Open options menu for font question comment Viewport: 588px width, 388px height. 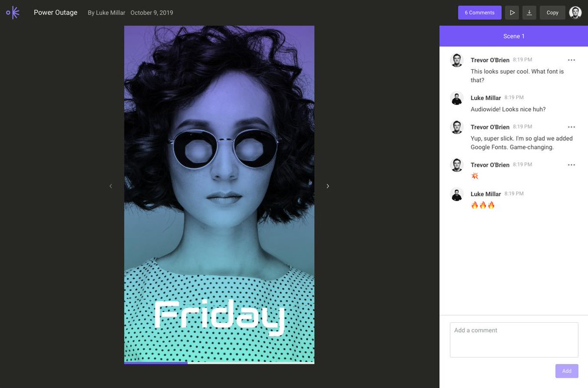coord(571,60)
